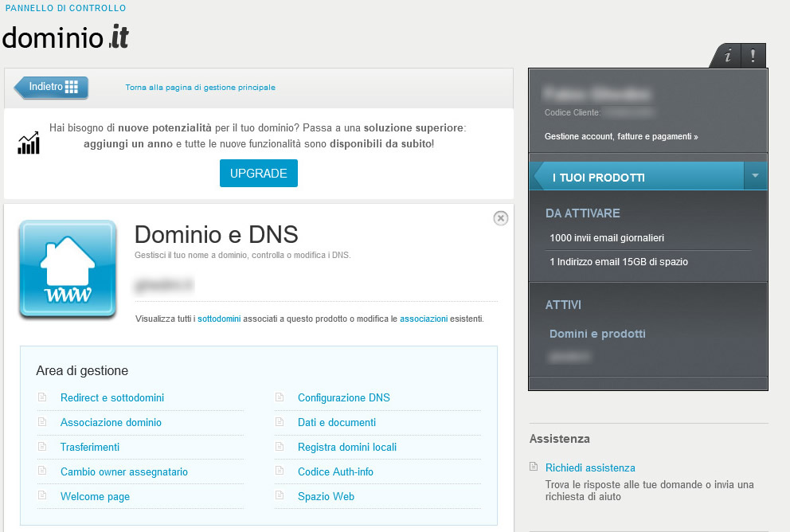Click document icon beside Trasferimenti
This screenshot has width=790, height=532.
click(42, 446)
